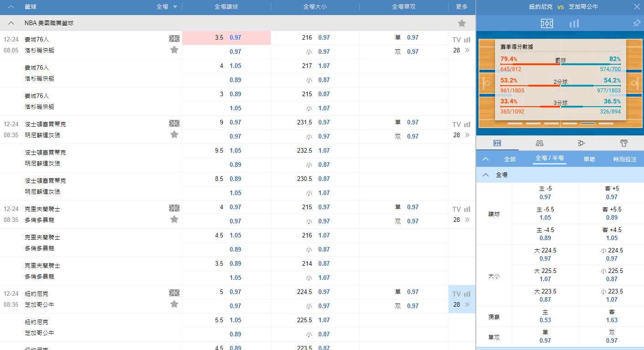Select the court view icon in panel header

coord(547,23)
